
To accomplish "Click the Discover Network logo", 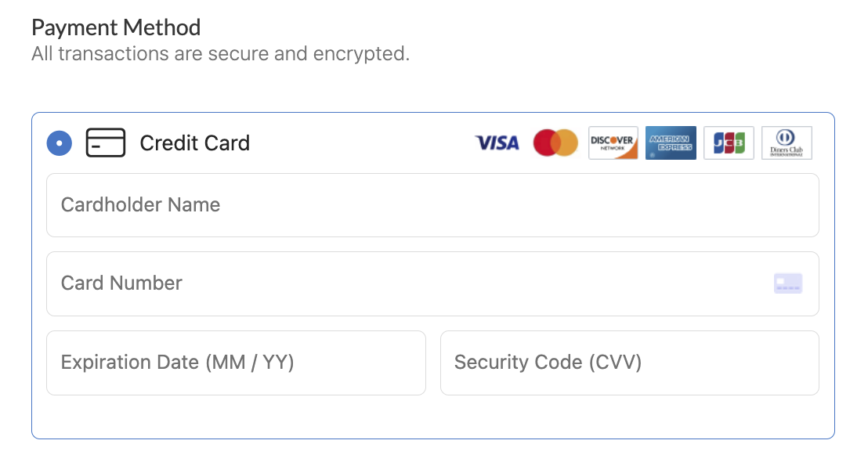I will point(613,143).
